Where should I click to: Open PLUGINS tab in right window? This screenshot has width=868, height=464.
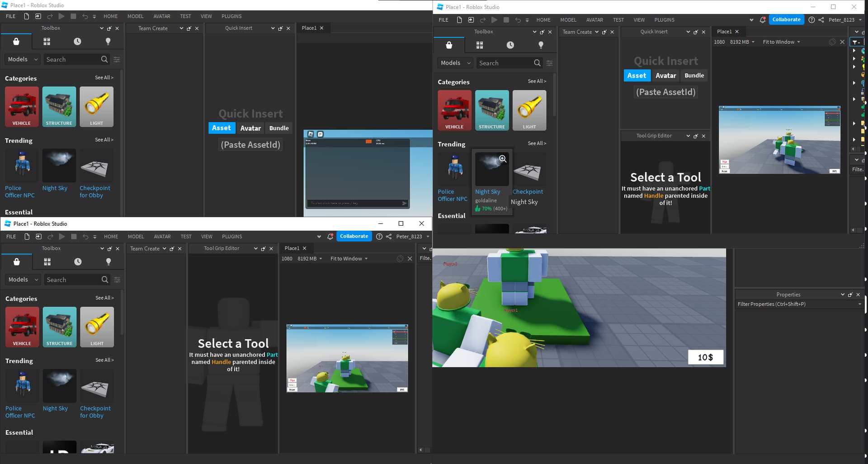[x=664, y=20]
